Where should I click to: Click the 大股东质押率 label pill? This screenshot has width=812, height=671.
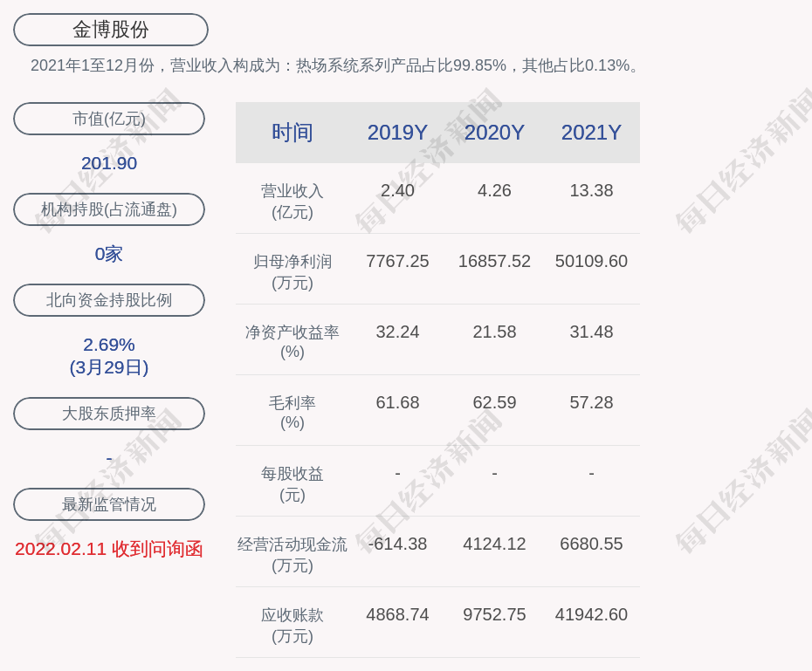coord(109,414)
